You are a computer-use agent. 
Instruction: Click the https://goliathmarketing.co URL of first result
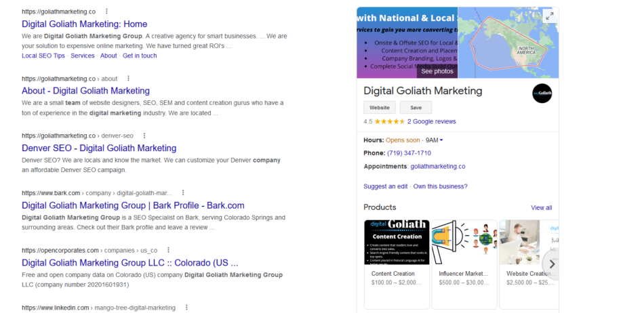coord(59,12)
